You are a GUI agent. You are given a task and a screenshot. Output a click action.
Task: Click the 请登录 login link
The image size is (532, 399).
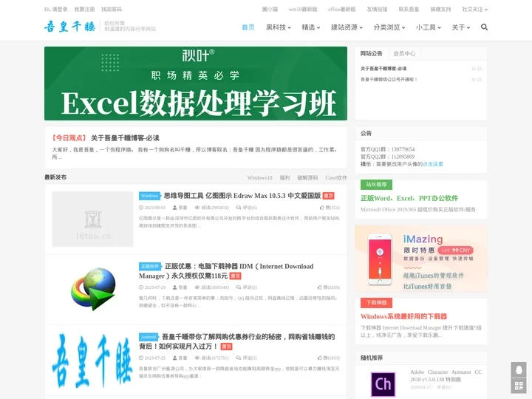click(x=60, y=9)
